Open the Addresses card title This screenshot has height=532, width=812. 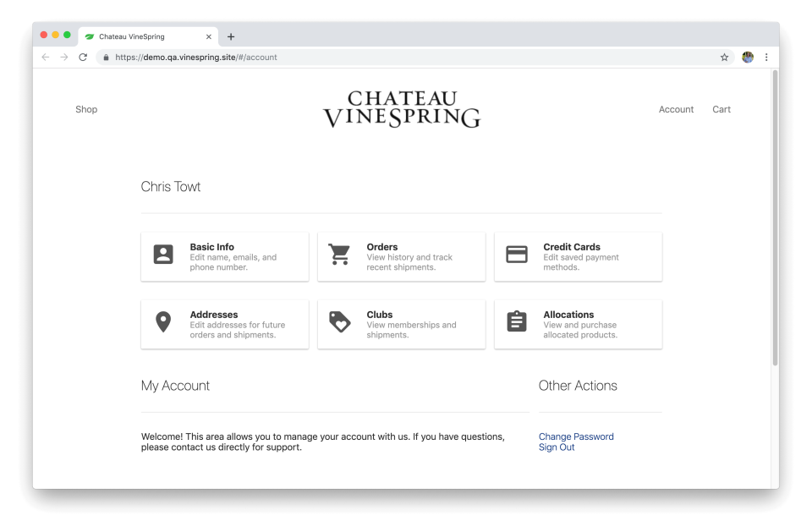(214, 315)
